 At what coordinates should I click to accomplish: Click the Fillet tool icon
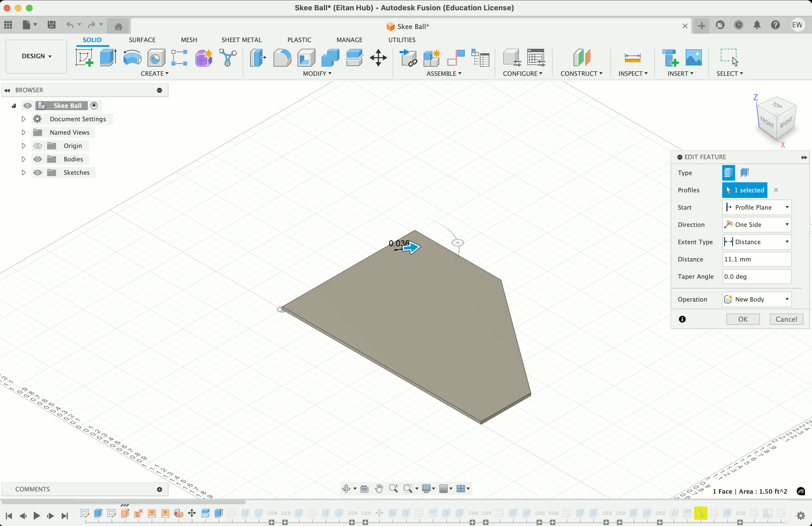(x=282, y=57)
